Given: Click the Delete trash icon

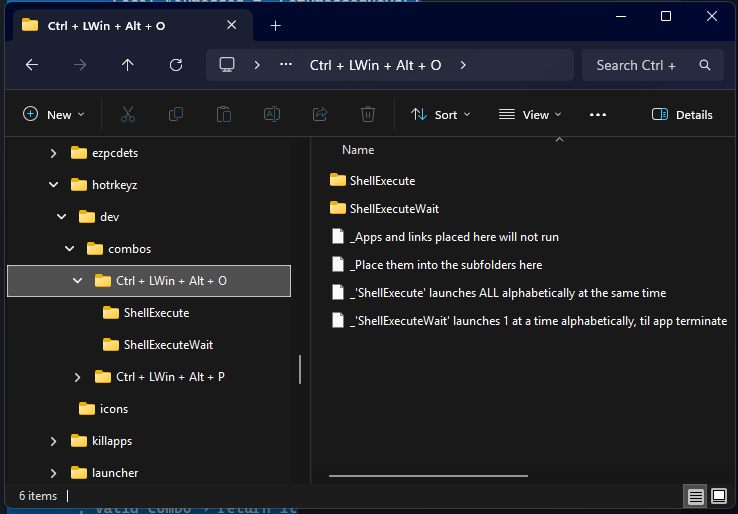Looking at the screenshot, I should click(368, 114).
